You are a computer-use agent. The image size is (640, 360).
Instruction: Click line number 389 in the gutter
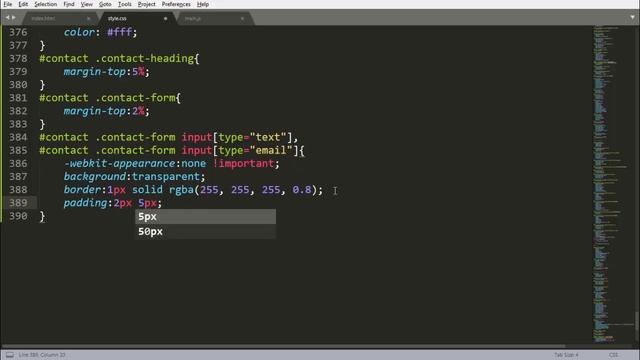(x=18, y=203)
